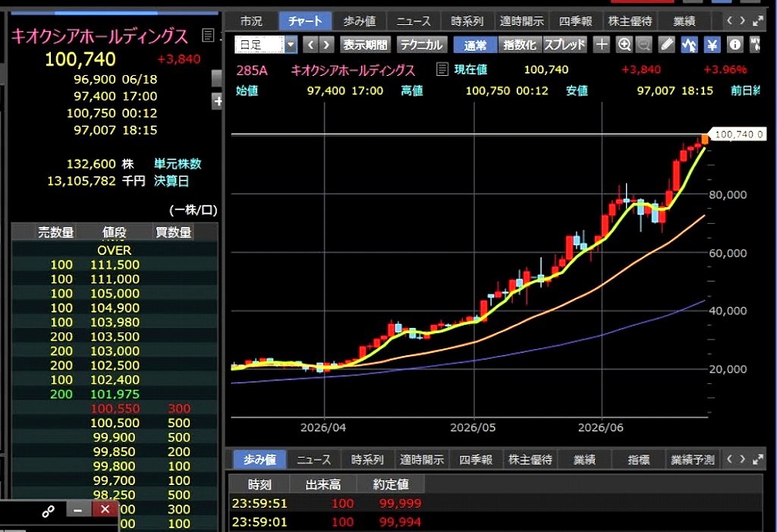Open the 日足 timeframe dropdown arrow

291,45
